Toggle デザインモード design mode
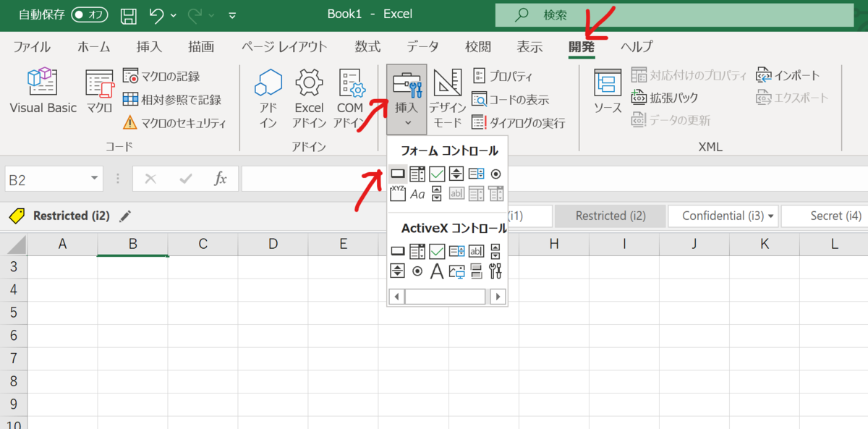Screen dimensions: 868x429 pos(447,99)
